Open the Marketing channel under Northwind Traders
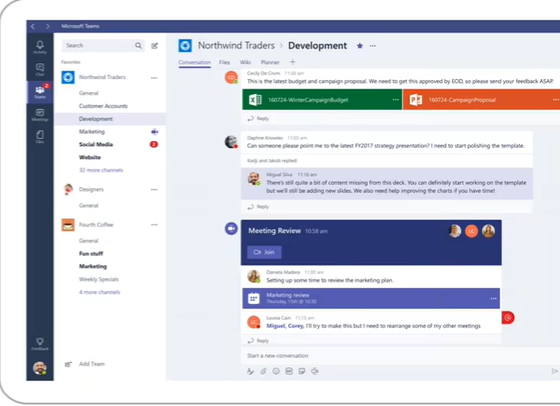The image size is (560, 406). [92, 131]
